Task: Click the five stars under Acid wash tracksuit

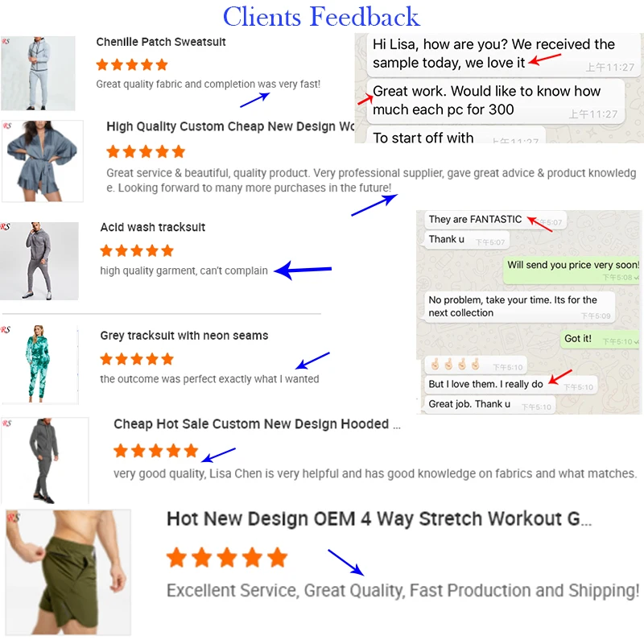Action: (x=137, y=250)
